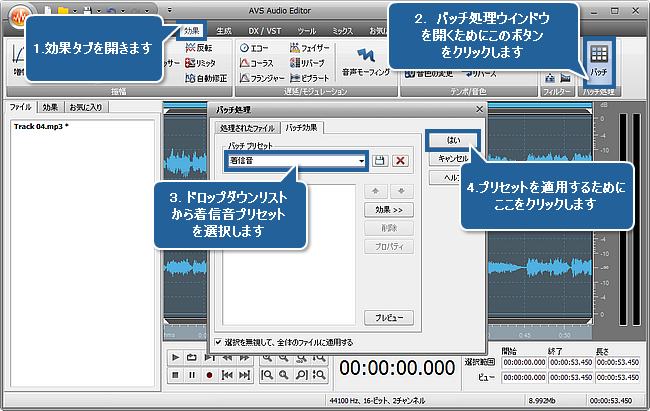This screenshot has height=411, width=650.
Task: Click the Yes (はい) button
Action: coord(453,140)
